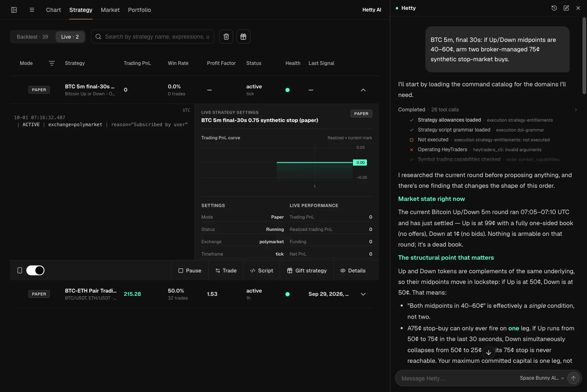Show Backtest 39 strategies
The width and height of the screenshot is (587, 392).
point(32,37)
